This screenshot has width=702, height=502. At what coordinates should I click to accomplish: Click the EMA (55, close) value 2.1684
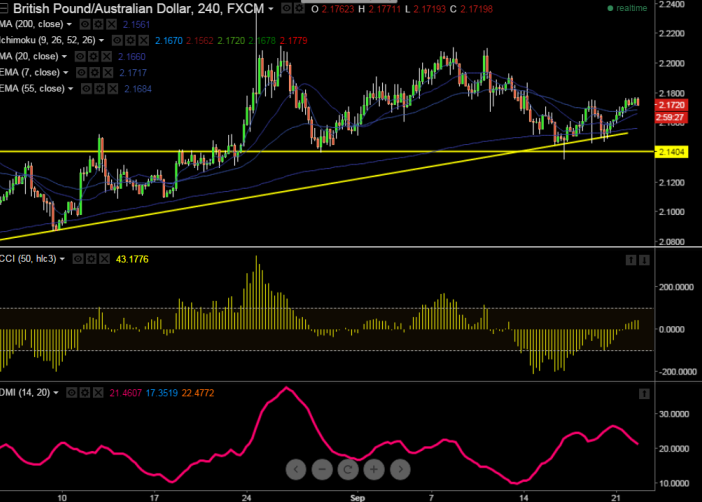click(138, 89)
